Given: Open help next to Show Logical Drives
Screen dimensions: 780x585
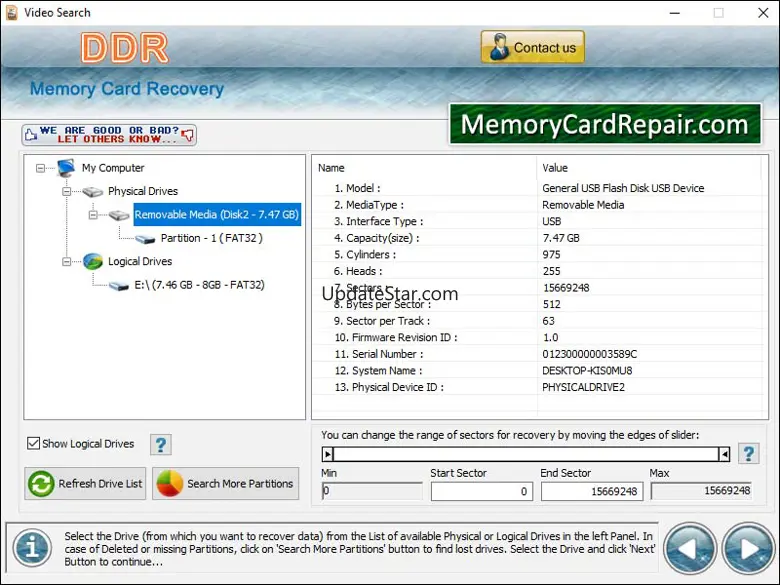Looking at the screenshot, I should click(x=161, y=445).
